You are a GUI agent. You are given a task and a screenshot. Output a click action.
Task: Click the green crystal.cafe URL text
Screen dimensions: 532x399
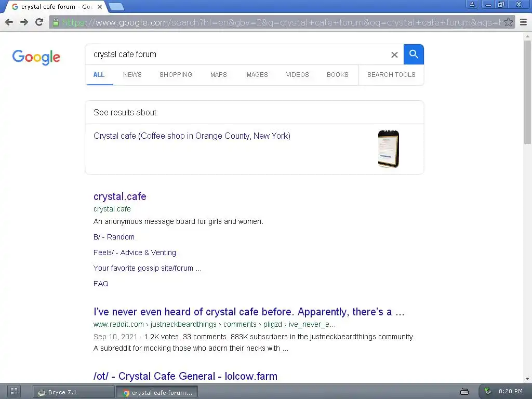click(x=112, y=209)
